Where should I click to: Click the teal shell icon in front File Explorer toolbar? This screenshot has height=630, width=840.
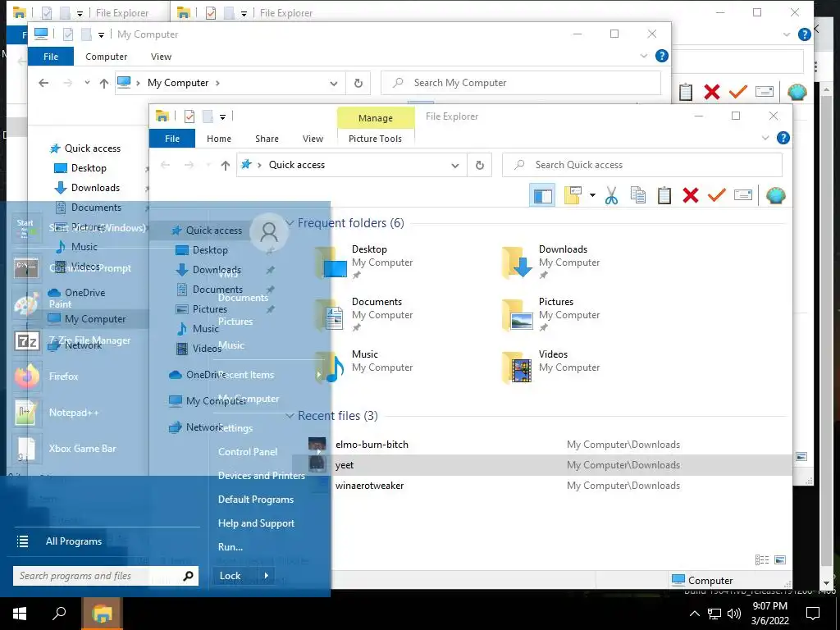(x=776, y=195)
